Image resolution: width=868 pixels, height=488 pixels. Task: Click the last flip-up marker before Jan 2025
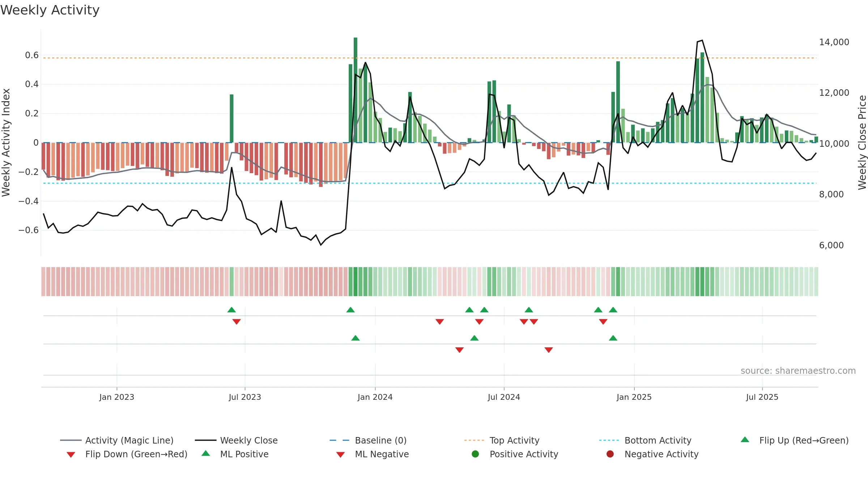pos(613,310)
